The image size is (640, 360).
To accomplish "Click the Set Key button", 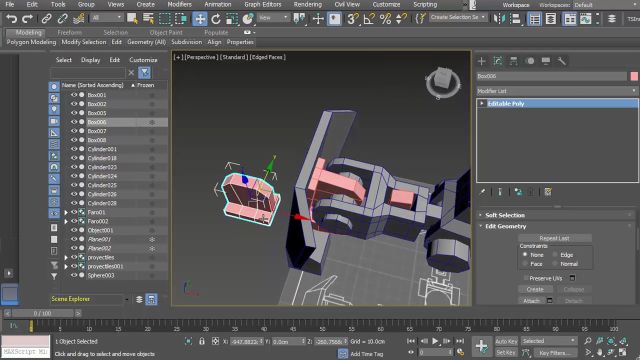I will pos(506,352).
